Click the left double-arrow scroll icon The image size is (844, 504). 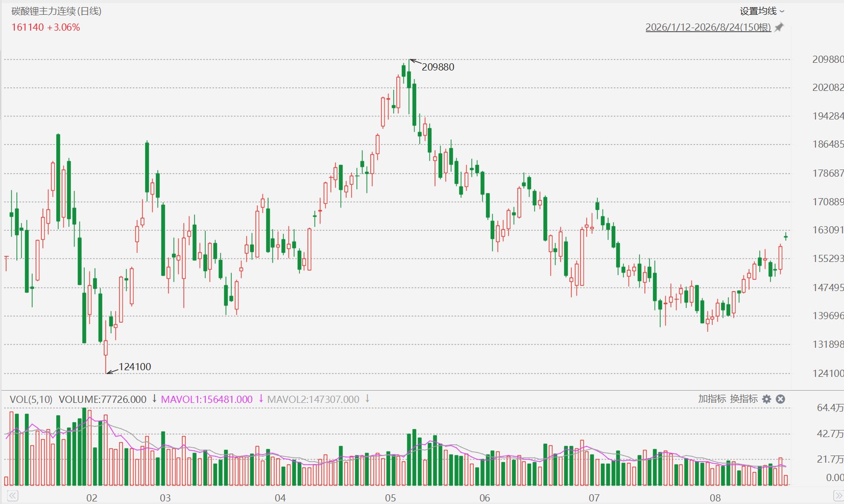click(x=12, y=496)
